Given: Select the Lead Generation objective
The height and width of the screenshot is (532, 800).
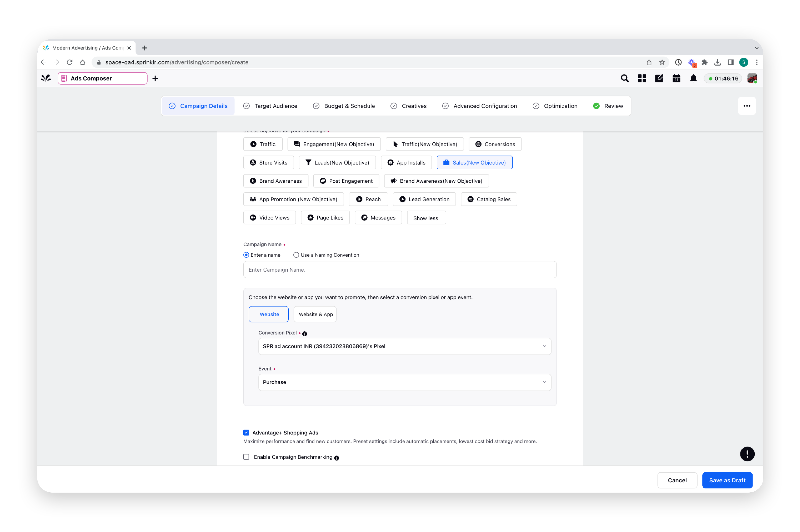Looking at the screenshot, I should (x=424, y=199).
